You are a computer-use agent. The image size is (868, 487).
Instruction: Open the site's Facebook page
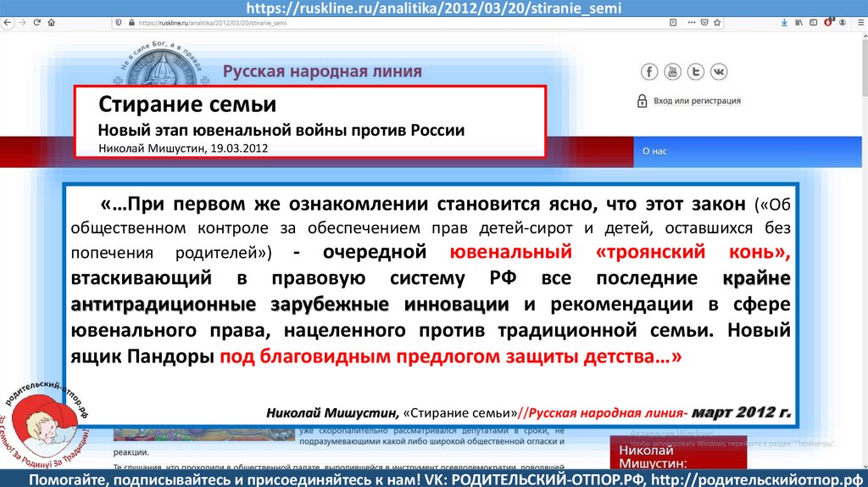coord(649,71)
